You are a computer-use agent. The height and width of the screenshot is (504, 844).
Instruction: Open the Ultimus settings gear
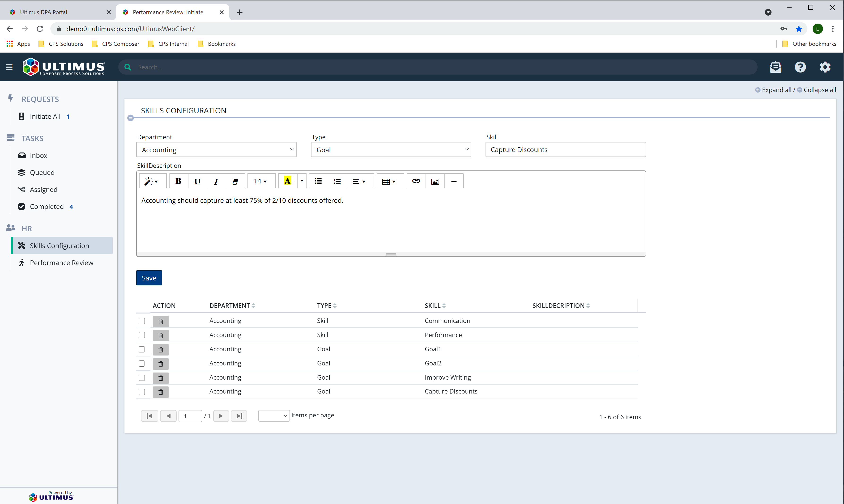click(x=825, y=67)
